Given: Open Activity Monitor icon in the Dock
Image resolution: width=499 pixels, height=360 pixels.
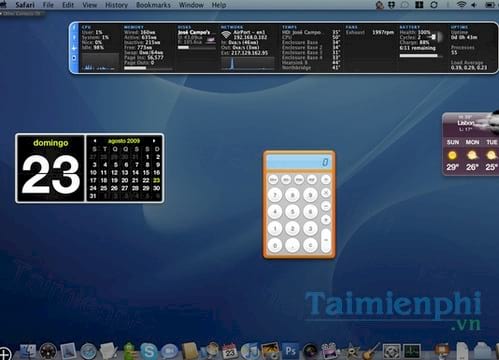Looking at the screenshot, I should 411,351.
